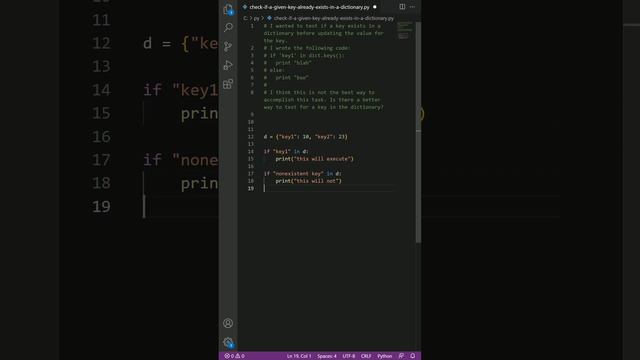Viewport: 640px width, 360px height.
Task: Click 'print("this will execute")' on line 15
Action: (x=315, y=159)
